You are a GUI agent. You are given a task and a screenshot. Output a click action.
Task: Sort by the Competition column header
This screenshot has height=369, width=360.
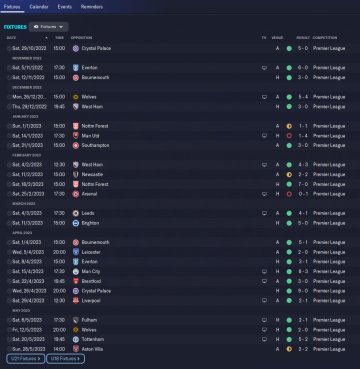pyautogui.click(x=325, y=38)
